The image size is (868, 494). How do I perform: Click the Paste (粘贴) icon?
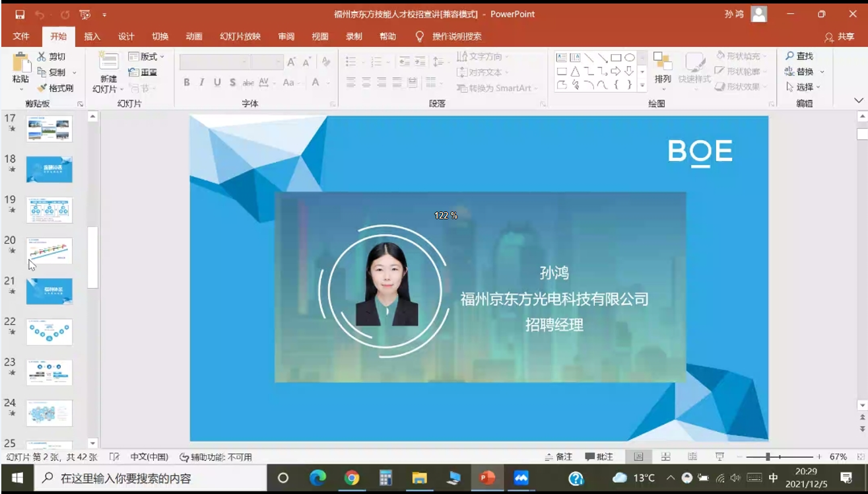[21, 63]
